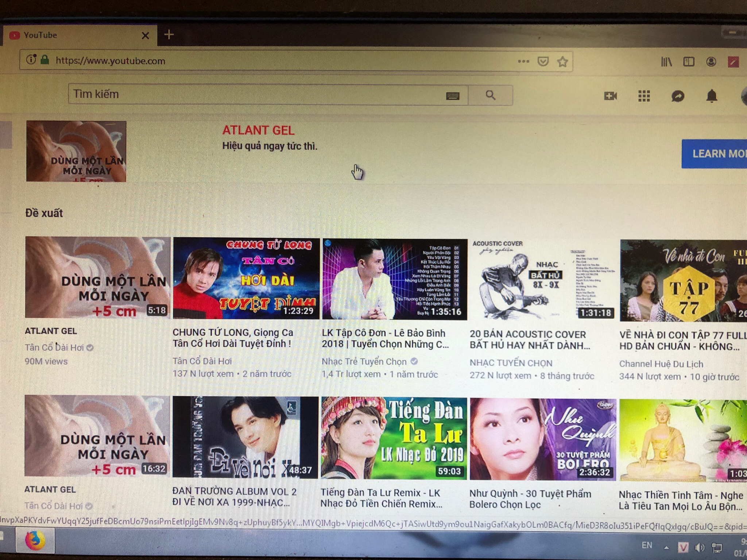This screenshot has width=747, height=560.
Task: Open the network tray icon
Action: [717, 548]
